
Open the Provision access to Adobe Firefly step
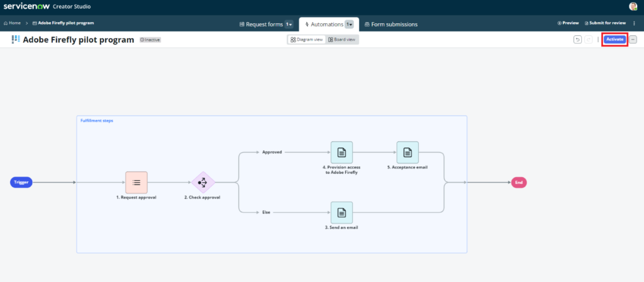tap(341, 152)
